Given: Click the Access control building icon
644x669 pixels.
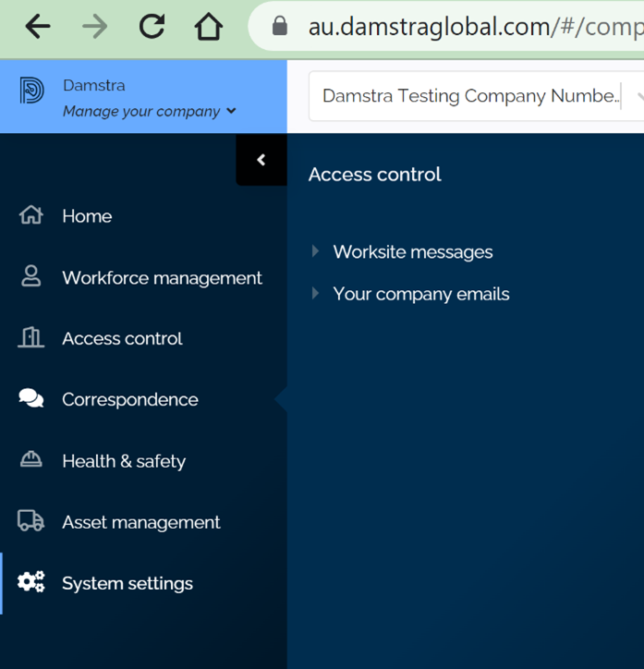Looking at the screenshot, I should pos(31,337).
